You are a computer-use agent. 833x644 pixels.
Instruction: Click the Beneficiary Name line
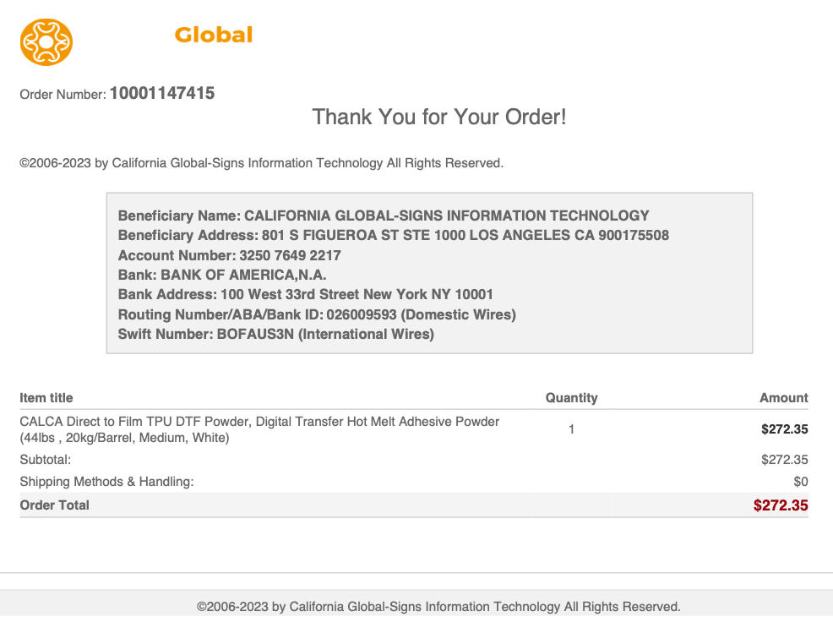click(x=383, y=216)
